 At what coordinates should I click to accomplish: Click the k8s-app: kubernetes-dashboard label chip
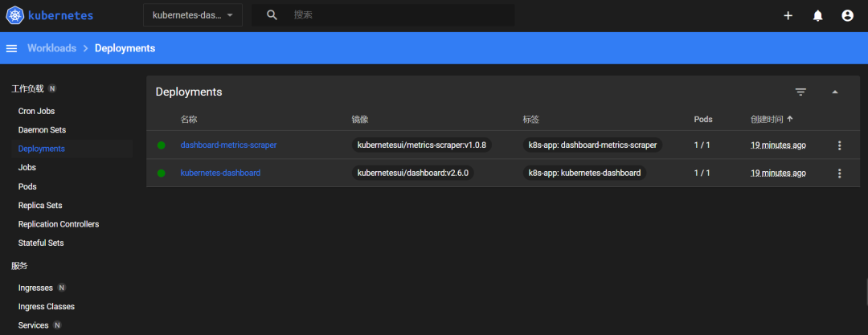[584, 174]
